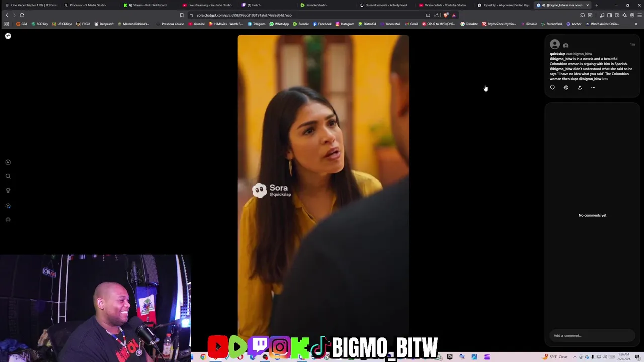Open the Watch Anime Online bookmark
The image size is (644, 362).
click(x=602, y=24)
